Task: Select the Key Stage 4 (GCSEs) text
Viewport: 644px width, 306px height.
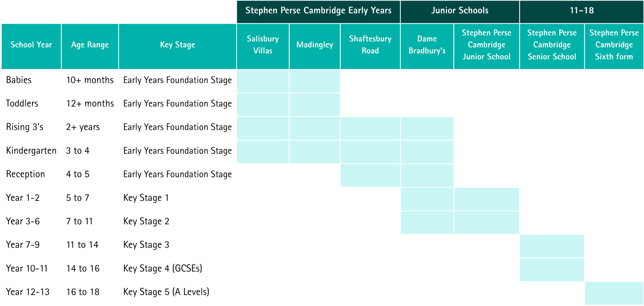Action: coord(163,268)
